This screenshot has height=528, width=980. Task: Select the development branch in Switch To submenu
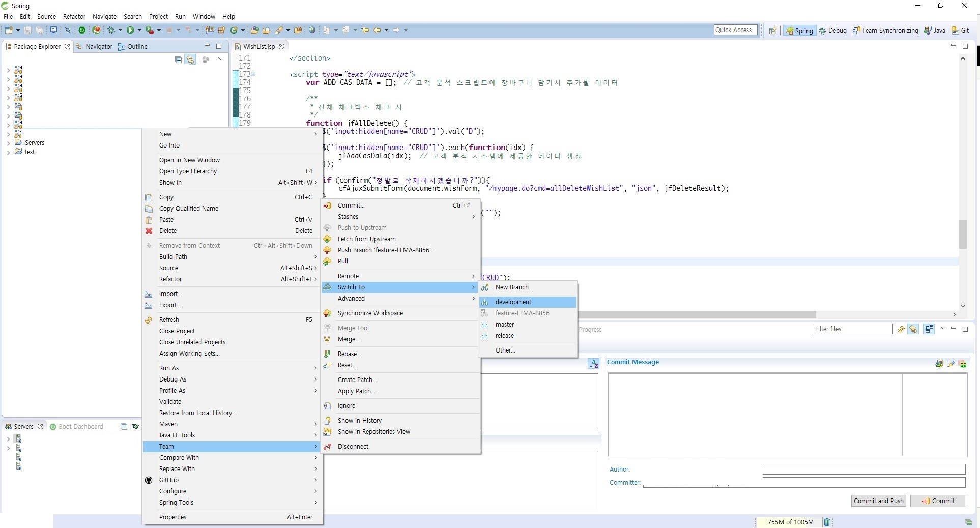pos(528,302)
